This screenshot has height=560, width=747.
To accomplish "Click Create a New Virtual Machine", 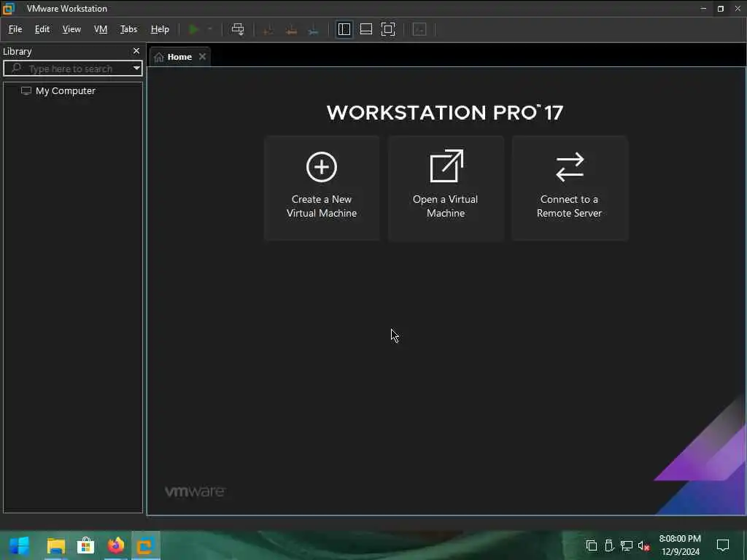I will tap(322, 188).
